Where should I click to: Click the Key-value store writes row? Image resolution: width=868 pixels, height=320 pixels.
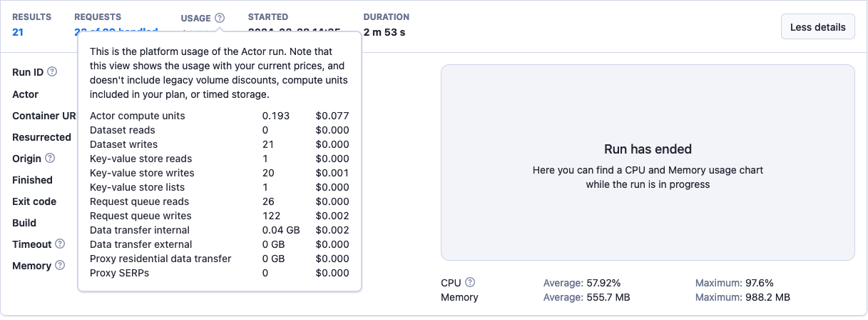click(x=219, y=173)
